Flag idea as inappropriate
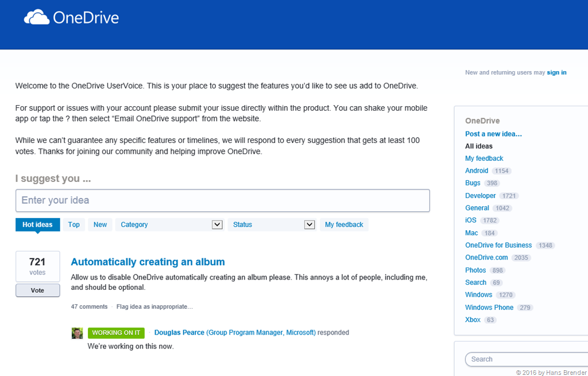 [154, 307]
